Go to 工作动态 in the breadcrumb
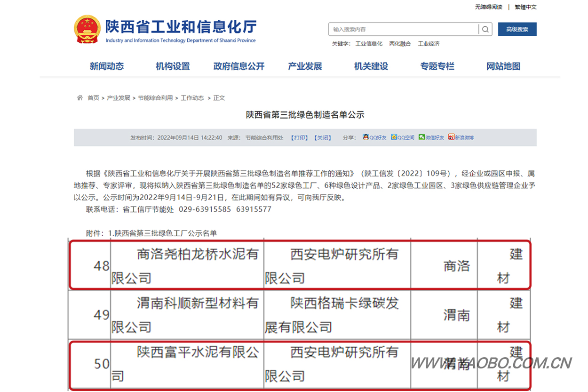The image size is (588, 392). tap(192, 98)
